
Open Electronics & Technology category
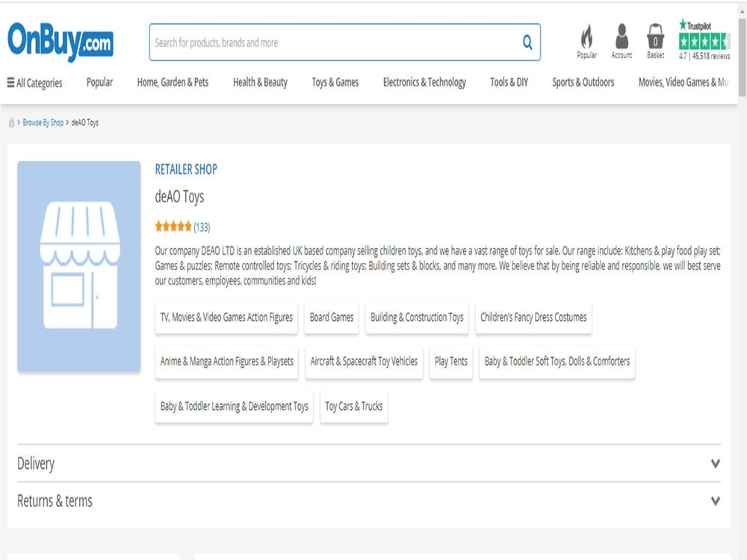click(x=424, y=82)
